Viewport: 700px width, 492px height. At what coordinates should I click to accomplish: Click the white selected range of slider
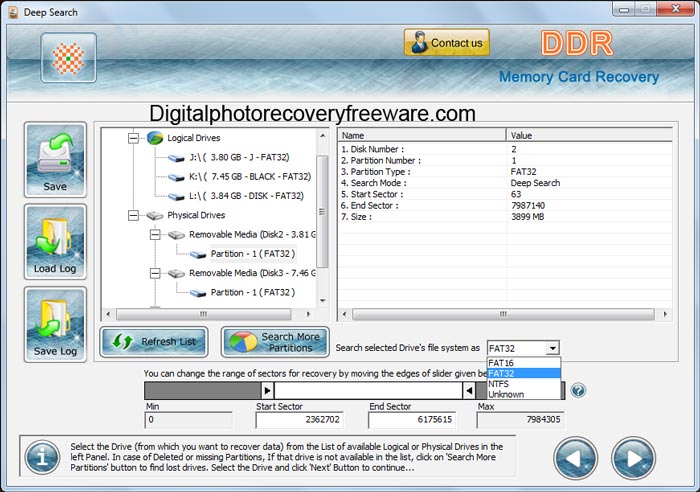368,391
